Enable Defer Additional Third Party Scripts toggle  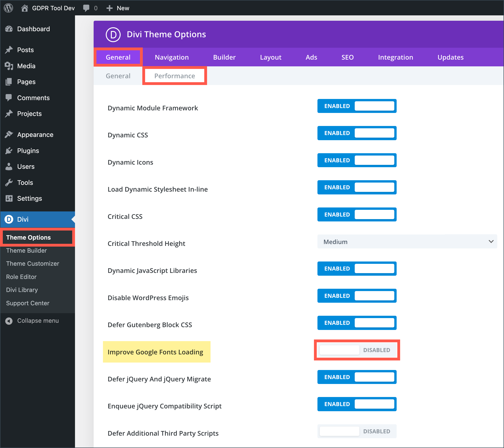[357, 431]
